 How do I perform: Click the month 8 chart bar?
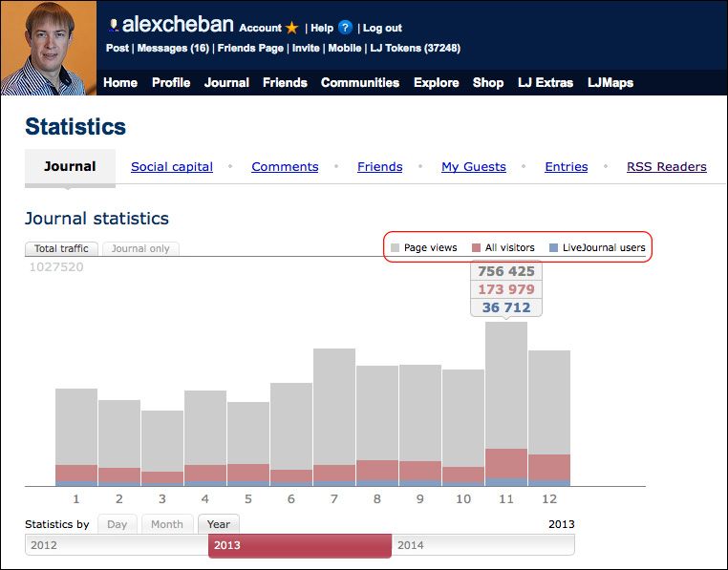click(377, 426)
